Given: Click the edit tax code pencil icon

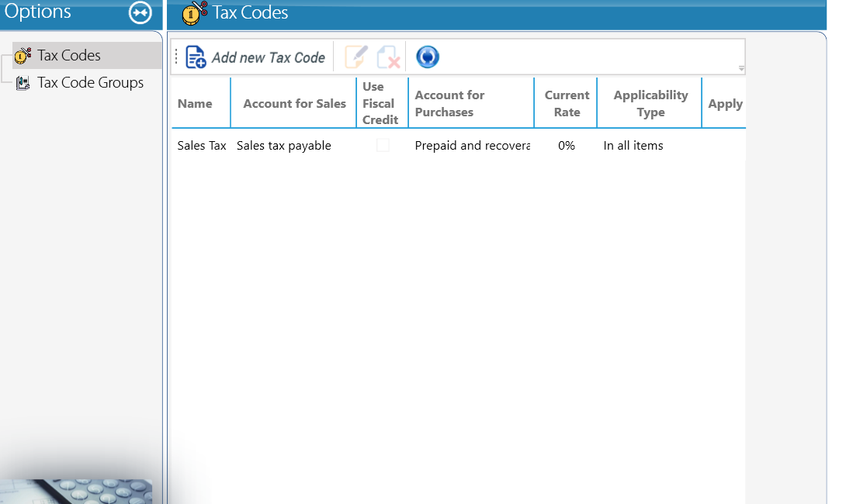Looking at the screenshot, I should click(355, 57).
